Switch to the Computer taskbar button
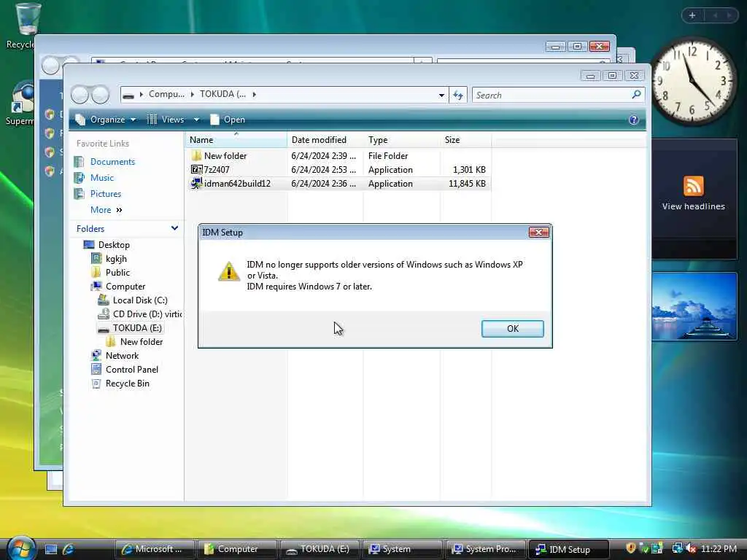This screenshot has height=560, width=747. point(237,549)
